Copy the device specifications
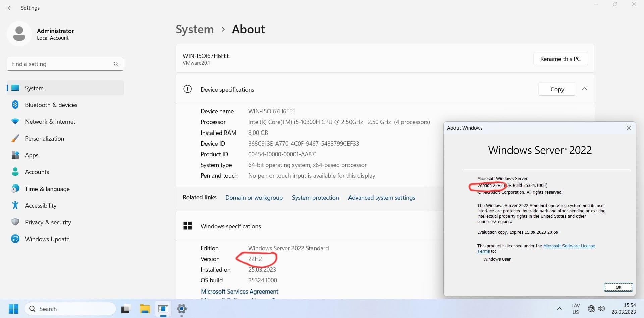 (x=557, y=89)
